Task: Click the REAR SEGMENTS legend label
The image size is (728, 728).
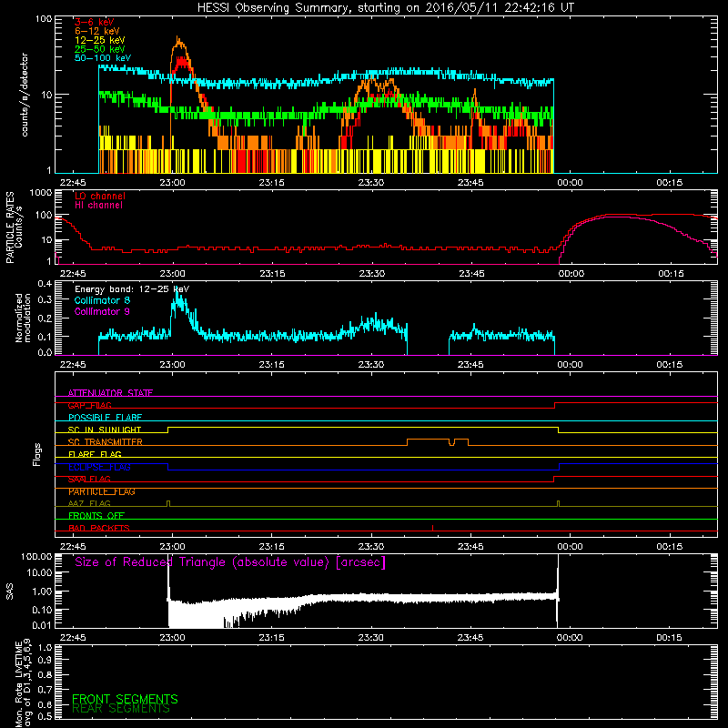Action: (121, 709)
